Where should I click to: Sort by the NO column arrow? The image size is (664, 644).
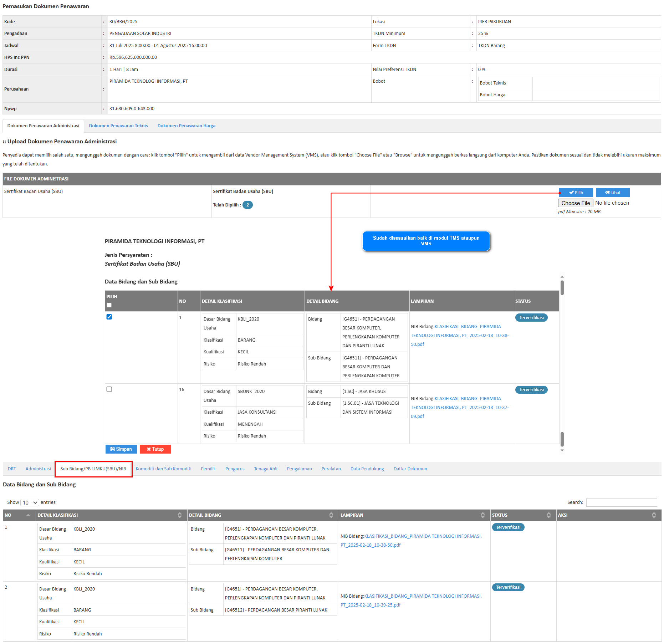pyautogui.click(x=28, y=515)
